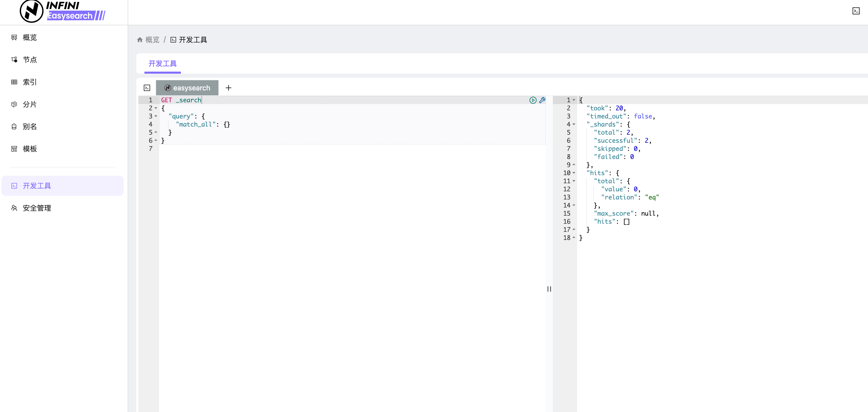The image size is (868, 412).
Task: Click the run request play icon
Action: [x=533, y=100]
